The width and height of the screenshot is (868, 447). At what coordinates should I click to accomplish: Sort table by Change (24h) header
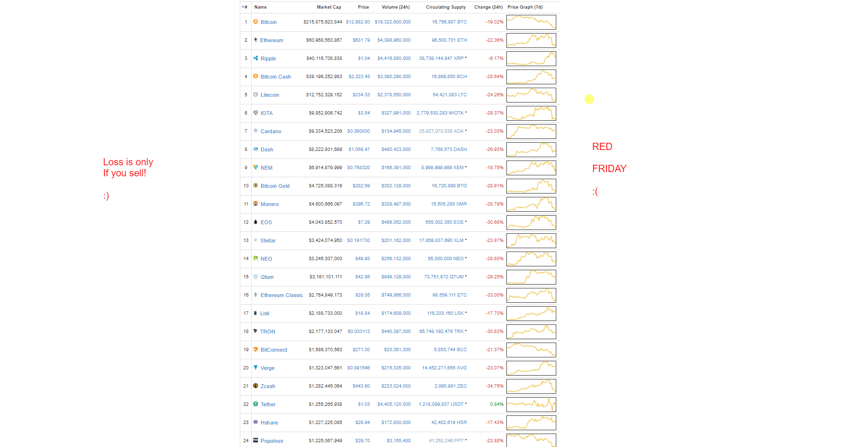[489, 7]
